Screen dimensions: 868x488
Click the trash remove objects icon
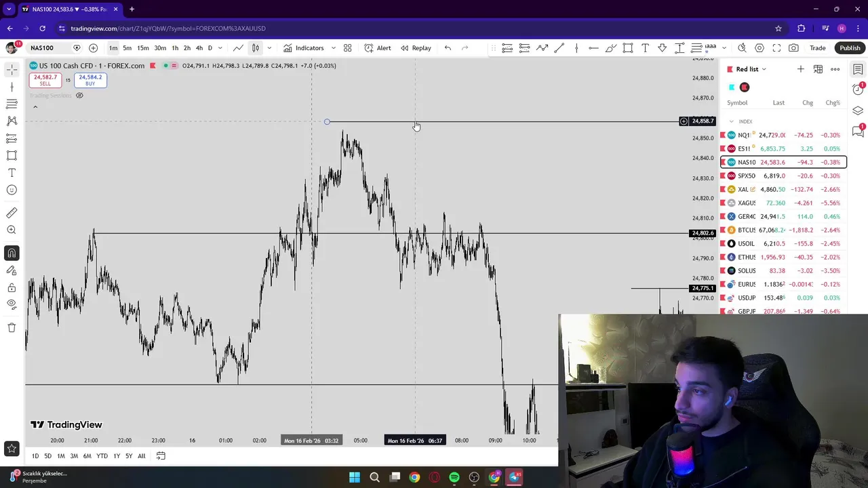[12, 327]
